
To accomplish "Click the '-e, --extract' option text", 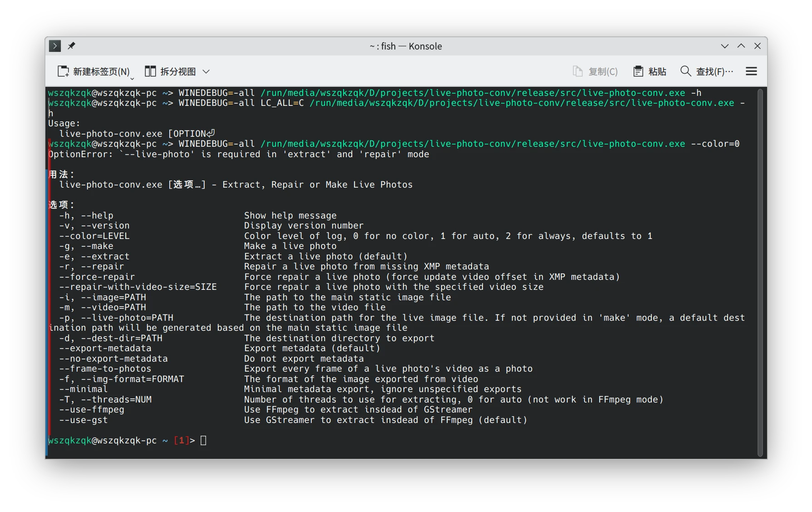I will click(94, 256).
